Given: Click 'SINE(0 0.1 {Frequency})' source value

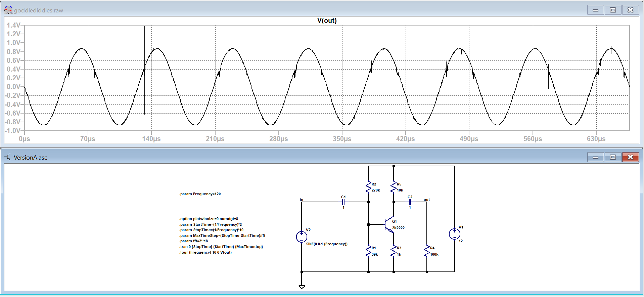Looking at the screenshot, I should 327,244.
